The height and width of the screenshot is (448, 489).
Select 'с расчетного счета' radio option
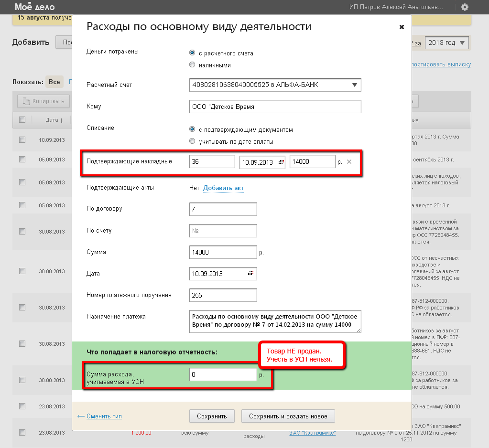click(192, 53)
